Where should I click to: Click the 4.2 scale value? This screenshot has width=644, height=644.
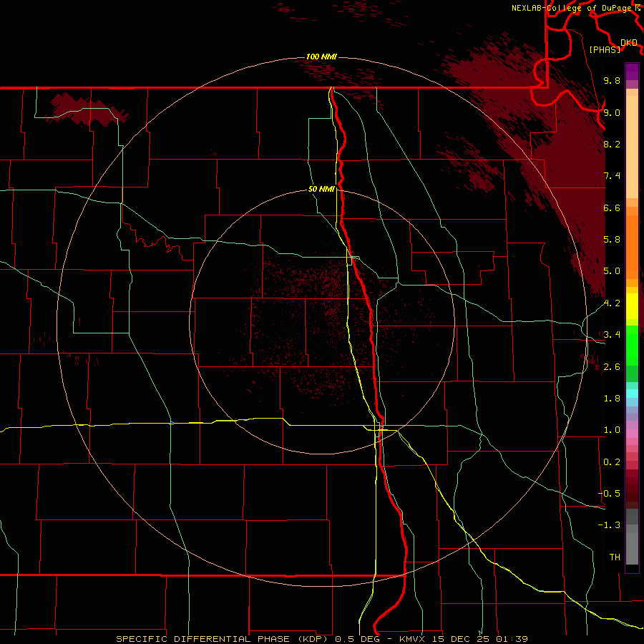point(612,303)
